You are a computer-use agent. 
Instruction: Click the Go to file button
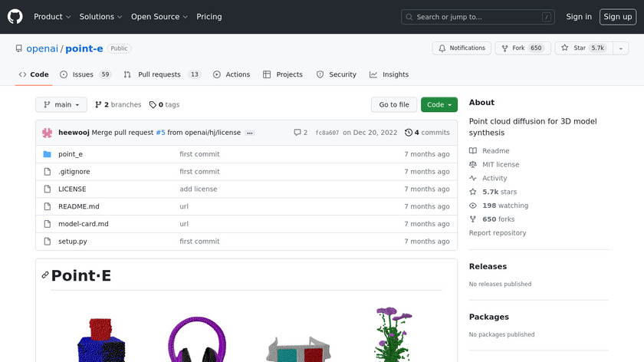pos(394,105)
